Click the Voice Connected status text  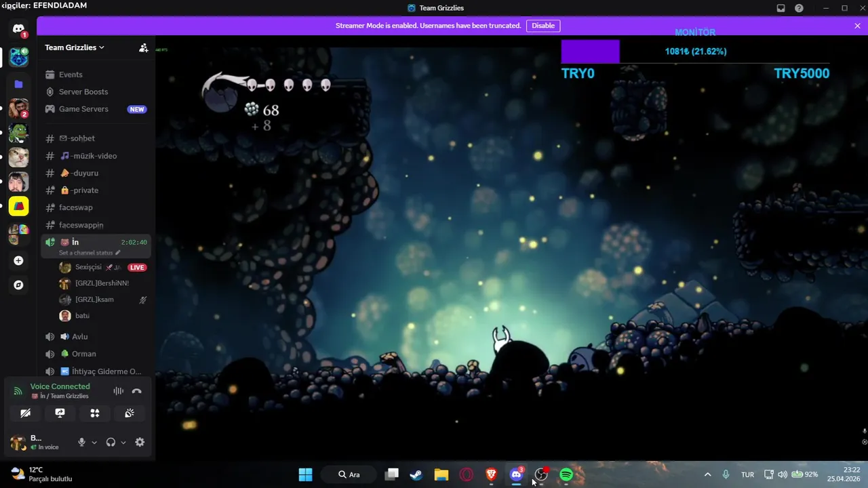point(60,386)
